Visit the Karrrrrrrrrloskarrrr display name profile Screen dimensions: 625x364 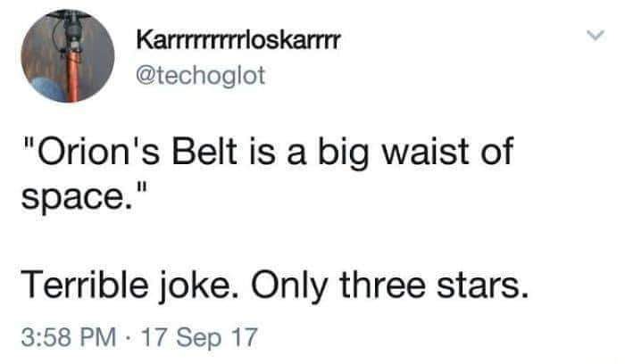tap(238, 40)
